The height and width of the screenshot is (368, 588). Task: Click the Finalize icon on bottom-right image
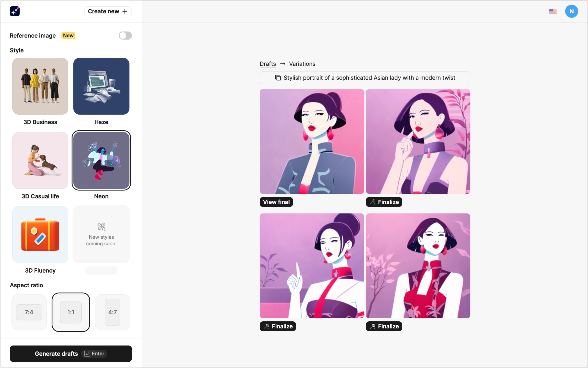point(372,326)
